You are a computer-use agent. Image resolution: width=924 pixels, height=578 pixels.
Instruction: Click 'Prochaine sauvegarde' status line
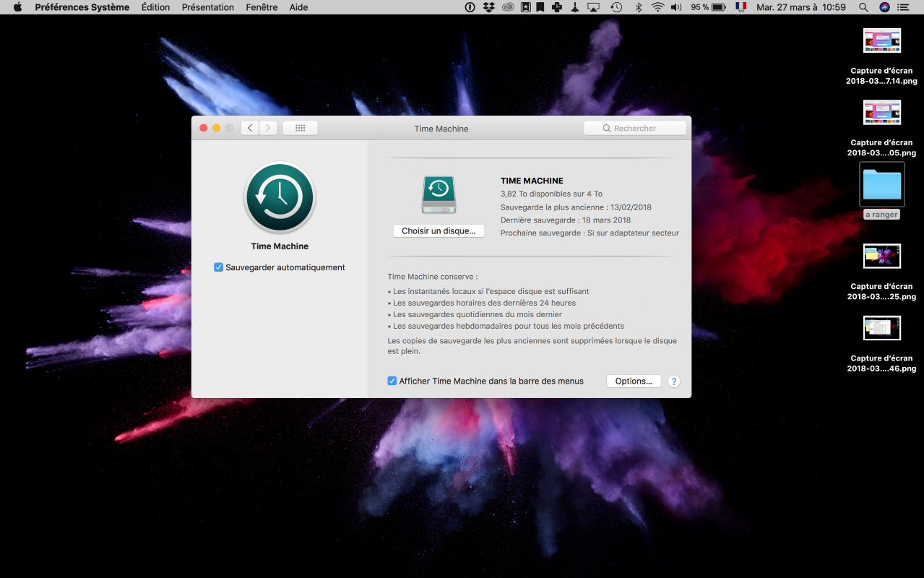(x=590, y=233)
